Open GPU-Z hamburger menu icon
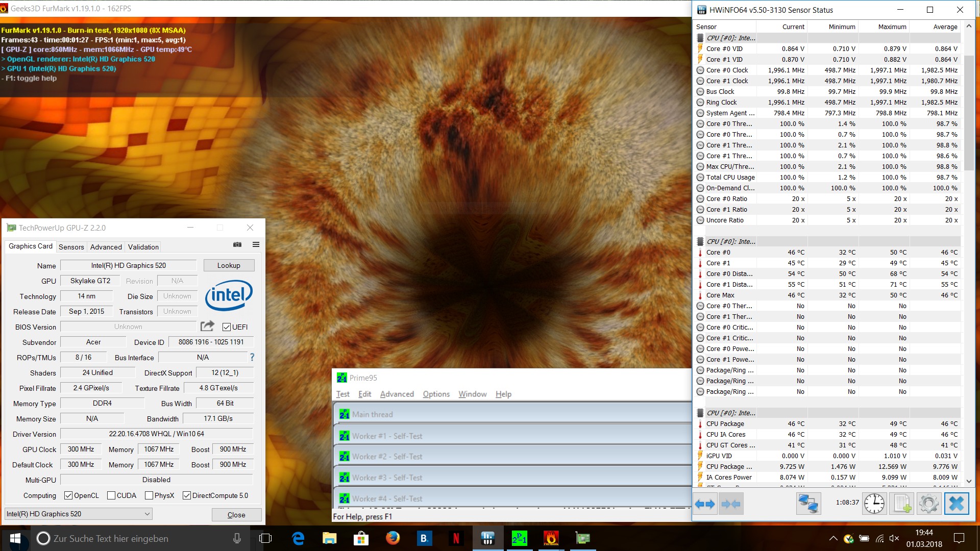Image resolution: width=980 pixels, height=551 pixels. pos(256,245)
